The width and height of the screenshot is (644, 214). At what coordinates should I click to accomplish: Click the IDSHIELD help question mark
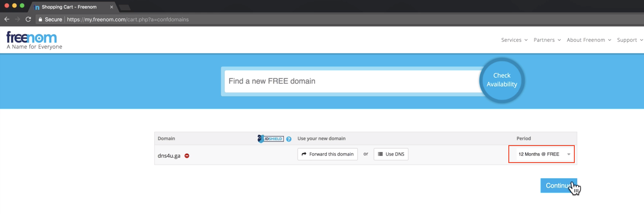(289, 139)
